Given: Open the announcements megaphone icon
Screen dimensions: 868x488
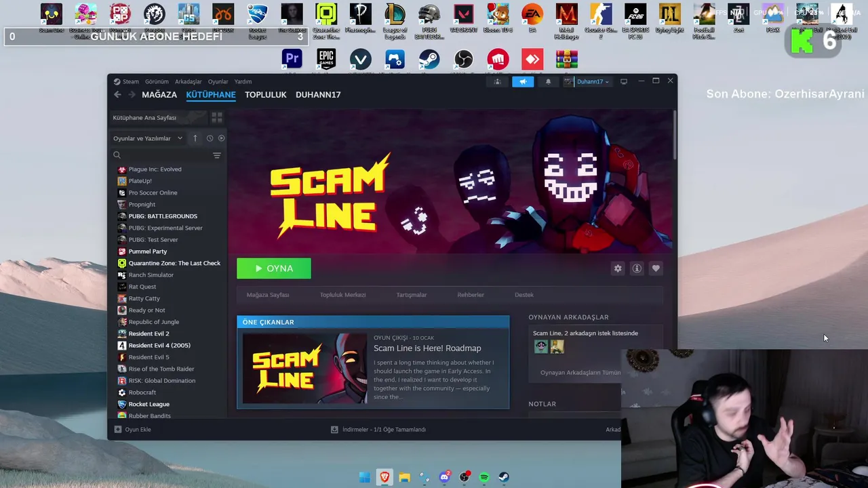Looking at the screenshot, I should (x=523, y=81).
